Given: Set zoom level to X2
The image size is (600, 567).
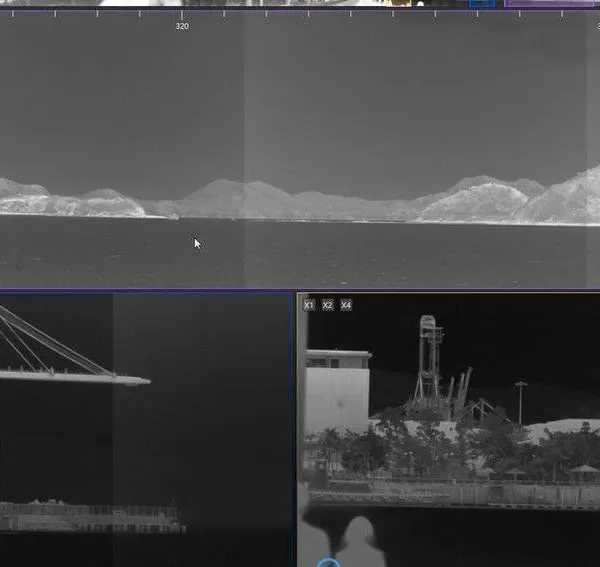Looking at the screenshot, I should pyautogui.click(x=328, y=305).
